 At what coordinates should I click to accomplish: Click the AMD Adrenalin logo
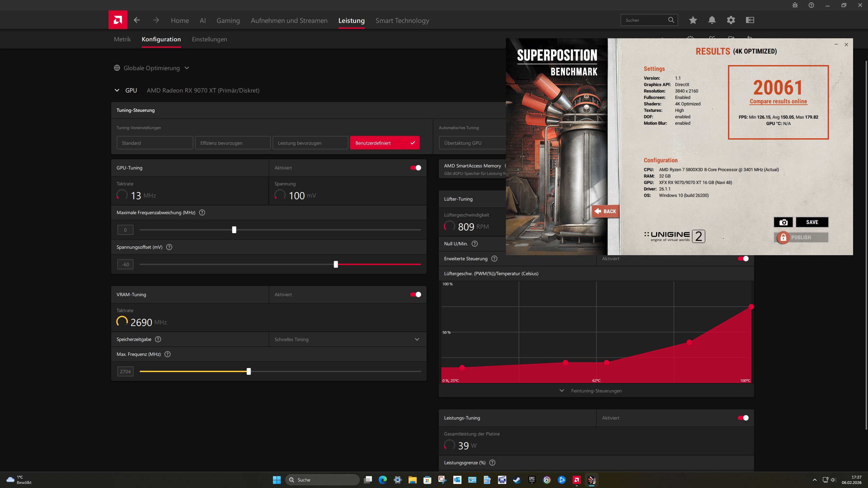117,20
